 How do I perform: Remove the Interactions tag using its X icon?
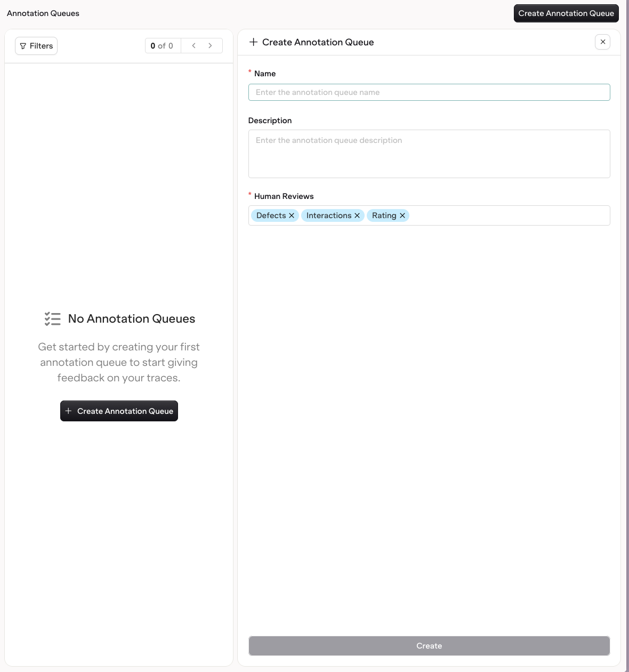coord(357,215)
